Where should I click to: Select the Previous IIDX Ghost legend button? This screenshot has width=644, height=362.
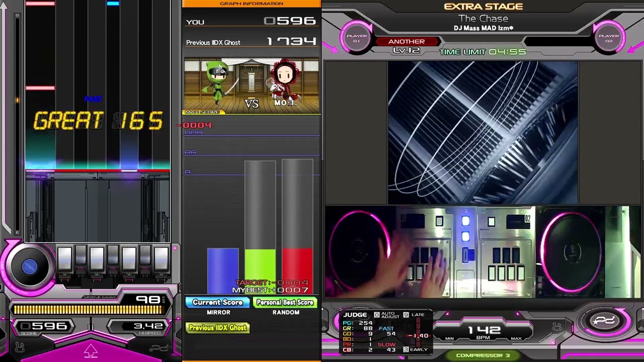click(217, 328)
